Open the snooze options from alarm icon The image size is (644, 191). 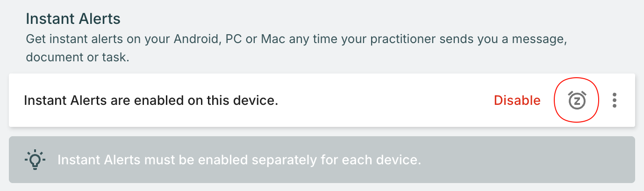577,100
